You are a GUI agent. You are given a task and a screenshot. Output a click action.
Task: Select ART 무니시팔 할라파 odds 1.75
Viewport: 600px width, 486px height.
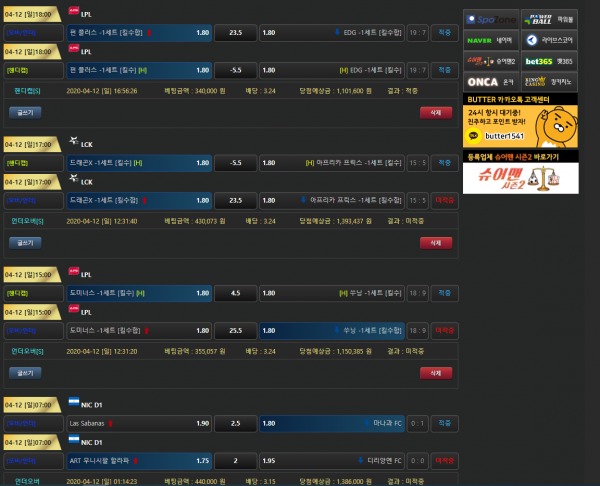pyautogui.click(x=140, y=461)
